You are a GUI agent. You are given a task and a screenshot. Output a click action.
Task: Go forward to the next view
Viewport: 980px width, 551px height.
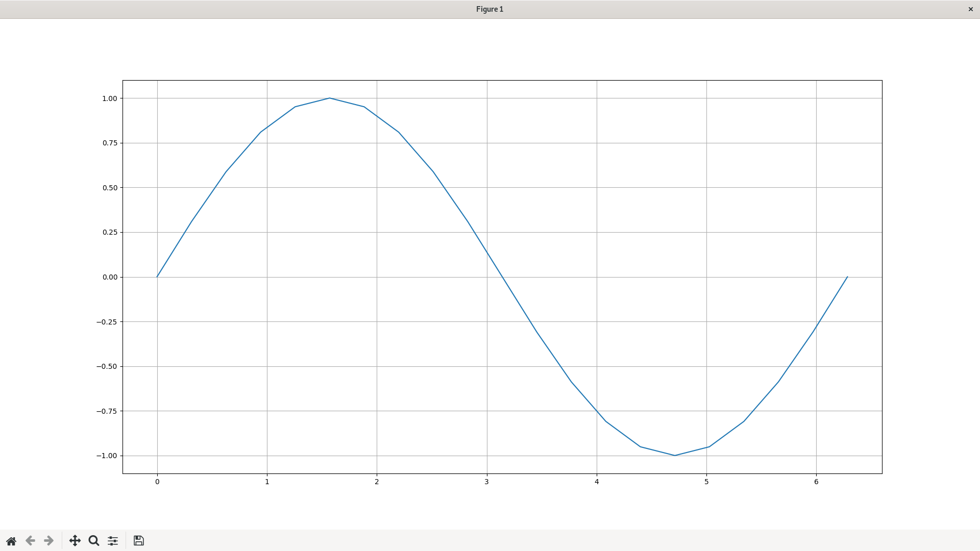(49, 541)
